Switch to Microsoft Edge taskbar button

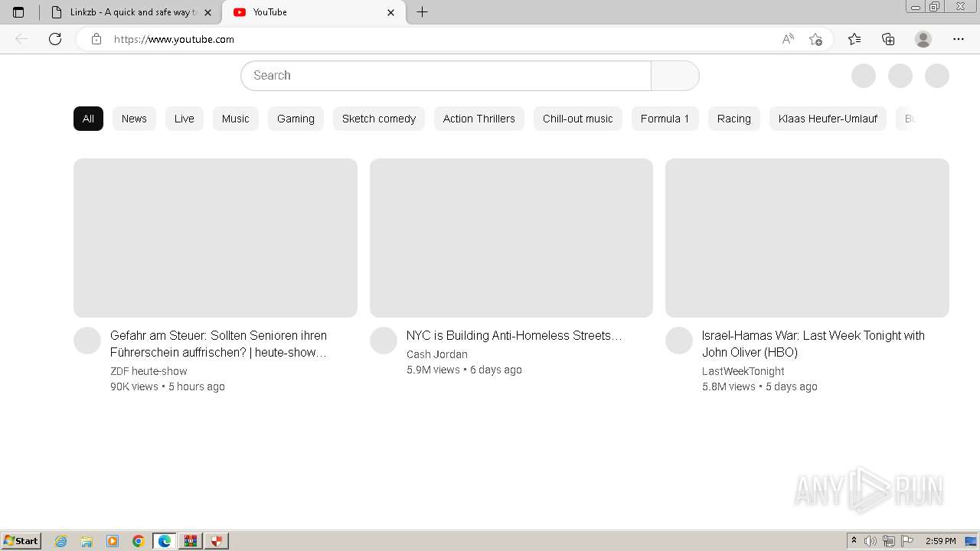coord(165,541)
